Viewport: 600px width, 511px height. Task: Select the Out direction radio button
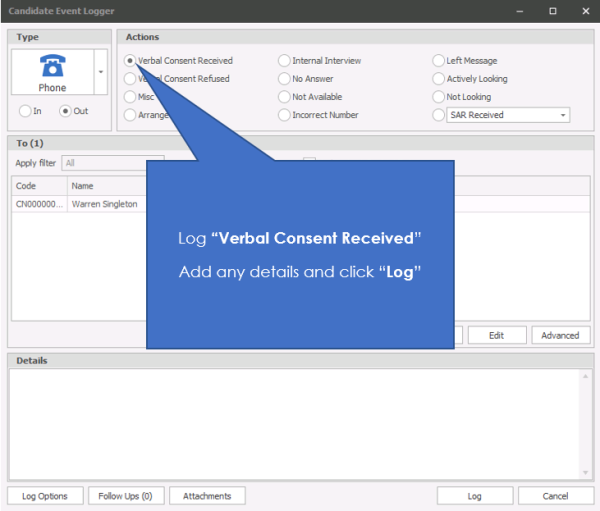66,111
